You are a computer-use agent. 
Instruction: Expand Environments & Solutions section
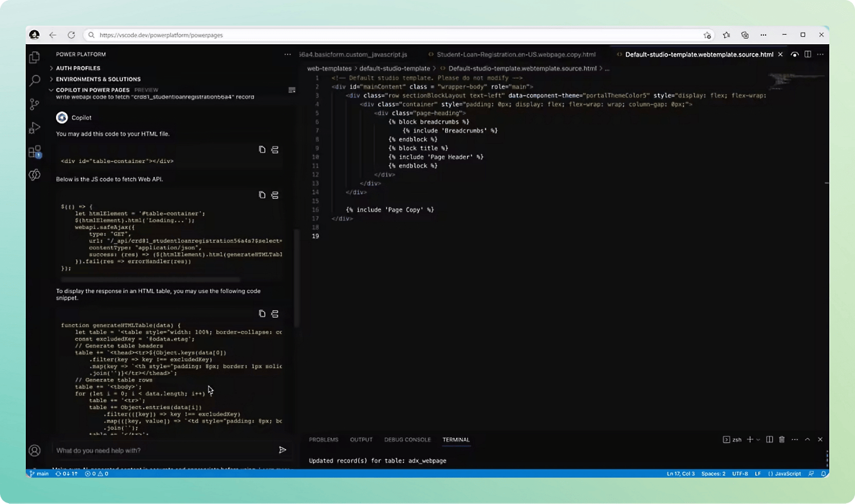tap(98, 79)
